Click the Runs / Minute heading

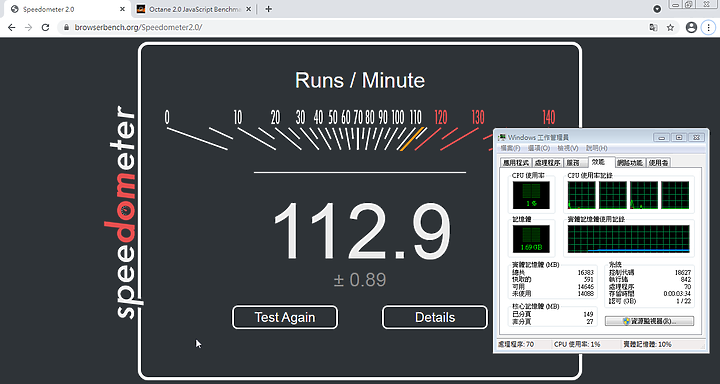[x=360, y=80]
